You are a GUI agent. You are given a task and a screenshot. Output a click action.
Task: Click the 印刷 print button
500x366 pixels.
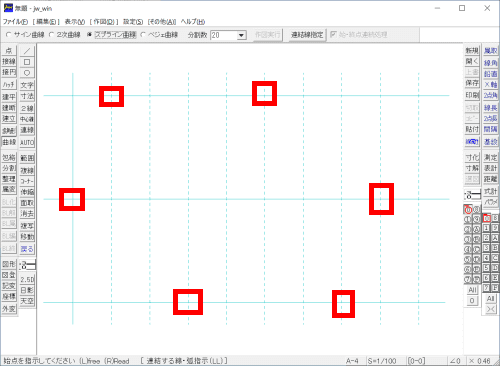point(472,95)
